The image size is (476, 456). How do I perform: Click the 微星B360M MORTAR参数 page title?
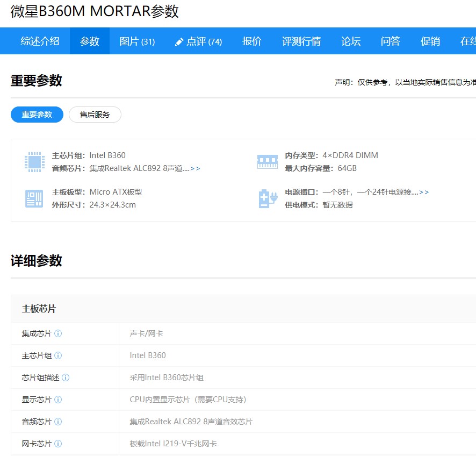point(95,11)
